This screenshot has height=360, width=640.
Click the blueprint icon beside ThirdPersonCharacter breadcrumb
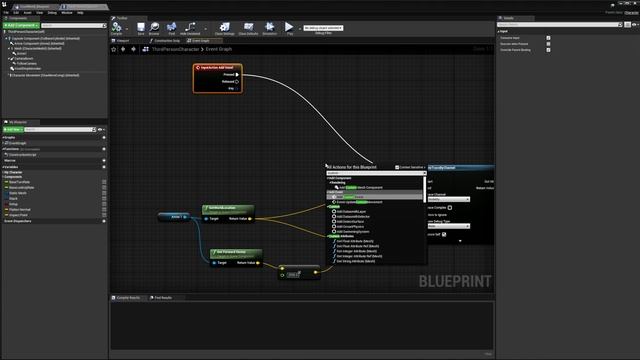tap(145, 49)
